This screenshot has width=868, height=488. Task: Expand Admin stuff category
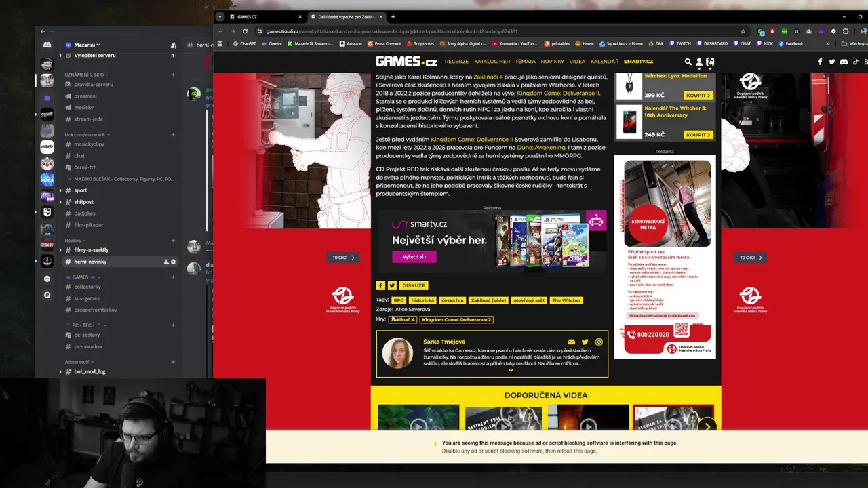(79, 362)
